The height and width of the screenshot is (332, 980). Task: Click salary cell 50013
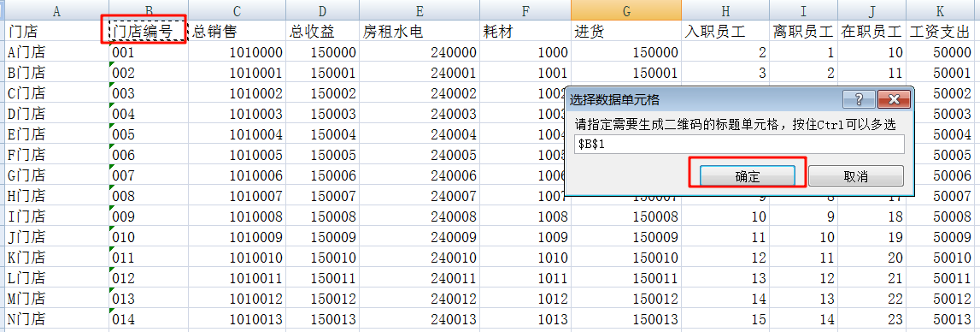tap(941, 319)
